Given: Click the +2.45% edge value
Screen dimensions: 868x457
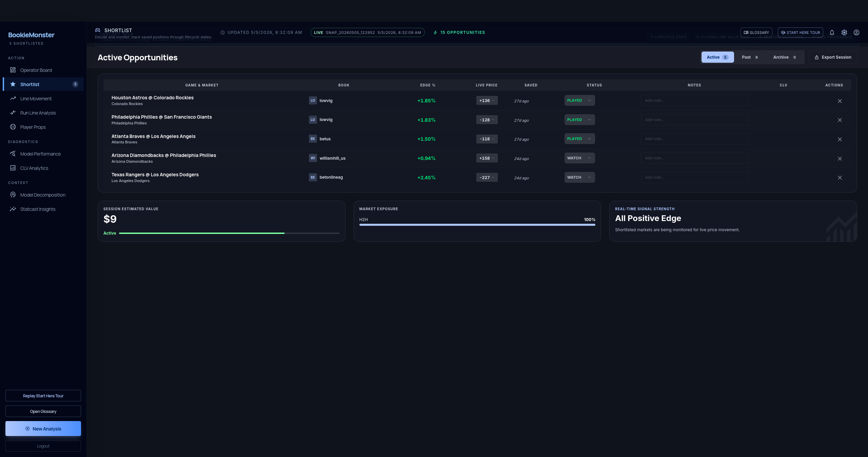Looking at the screenshot, I should pyautogui.click(x=426, y=178).
